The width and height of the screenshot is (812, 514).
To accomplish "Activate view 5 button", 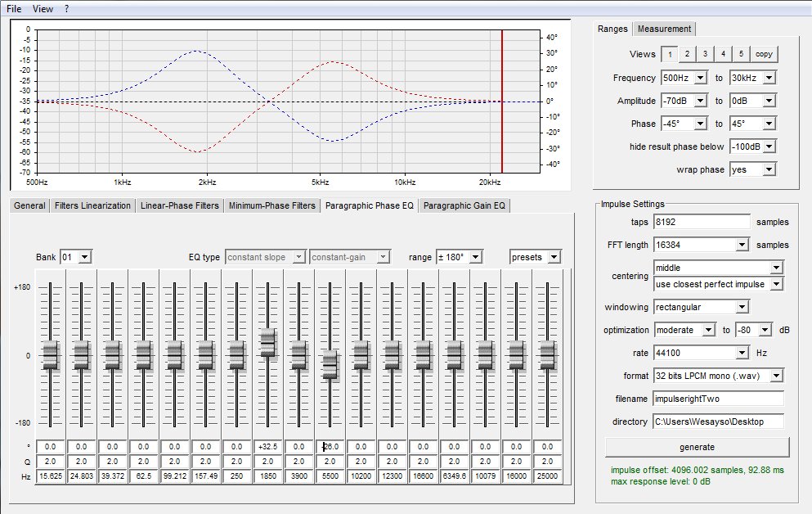I will click(x=741, y=54).
